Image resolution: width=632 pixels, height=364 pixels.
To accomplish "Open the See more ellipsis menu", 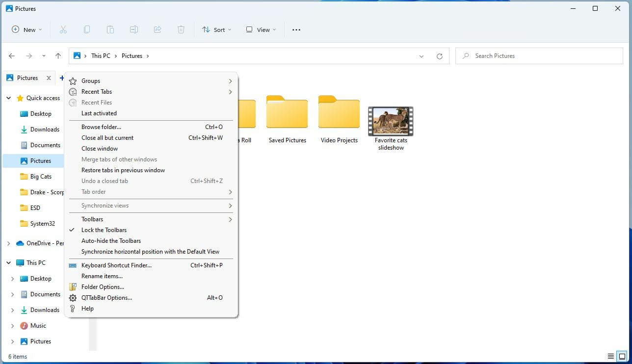I will (x=296, y=29).
